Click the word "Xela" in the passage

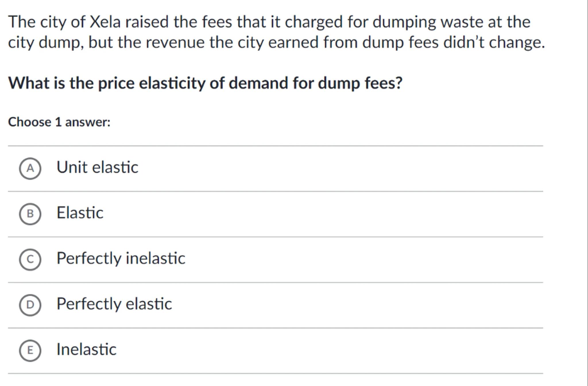105,22
